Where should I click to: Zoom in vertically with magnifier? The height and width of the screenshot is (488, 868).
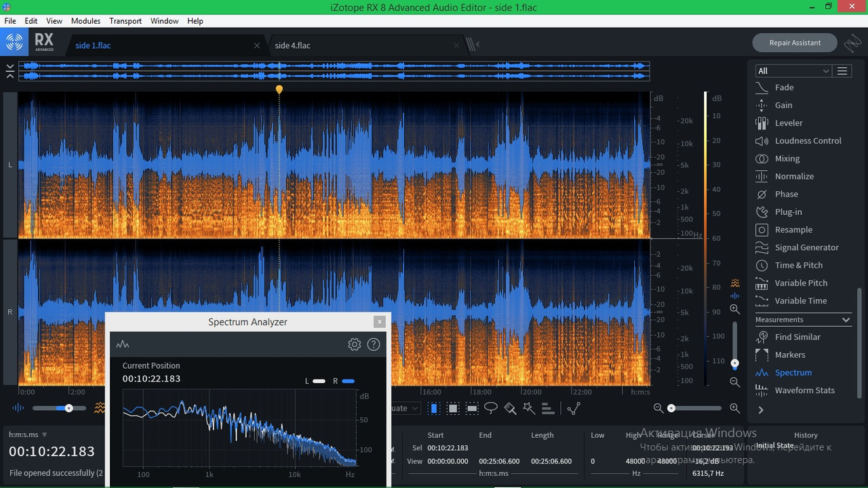pos(734,309)
